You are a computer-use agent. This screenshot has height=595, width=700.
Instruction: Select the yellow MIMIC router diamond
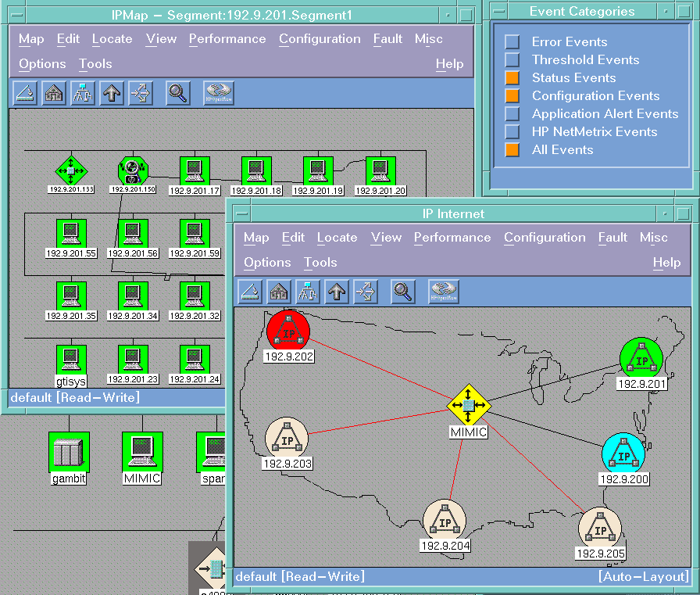(468, 405)
